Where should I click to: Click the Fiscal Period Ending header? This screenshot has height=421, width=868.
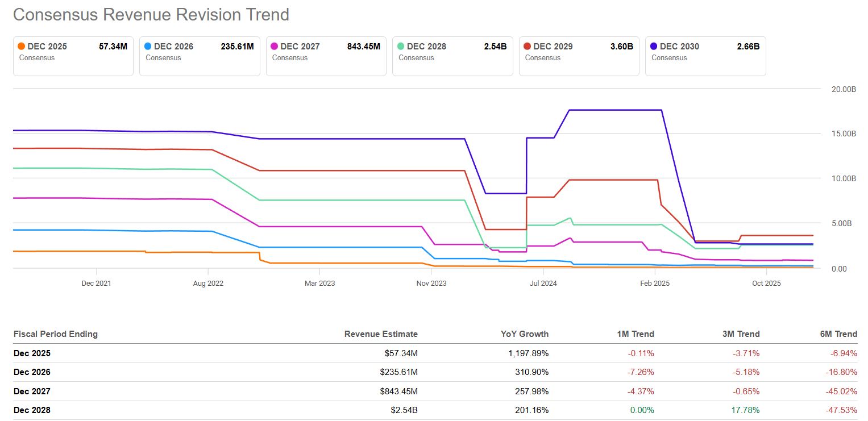pos(56,334)
